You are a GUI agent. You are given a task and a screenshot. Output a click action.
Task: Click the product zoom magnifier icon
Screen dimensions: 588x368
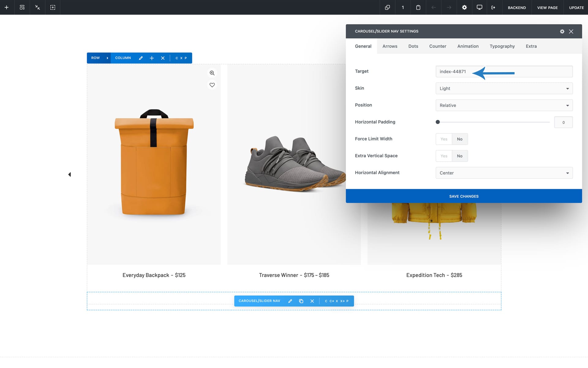pyautogui.click(x=212, y=73)
